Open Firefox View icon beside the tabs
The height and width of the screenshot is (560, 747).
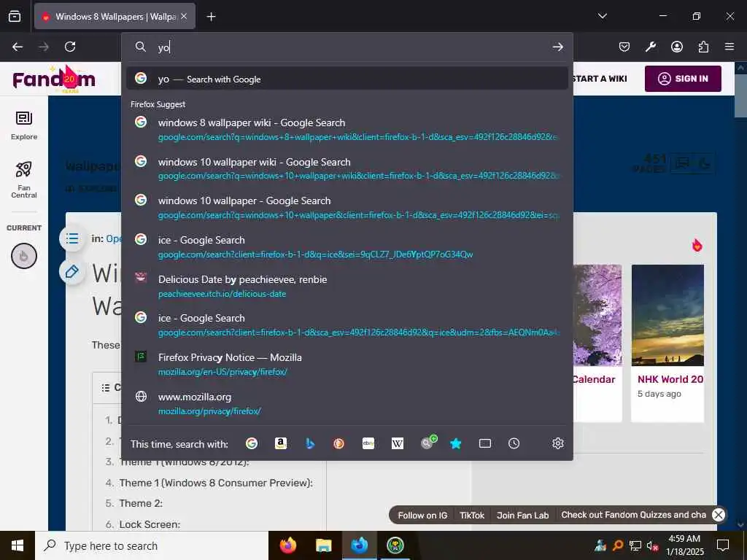click(x=15, y=17)
